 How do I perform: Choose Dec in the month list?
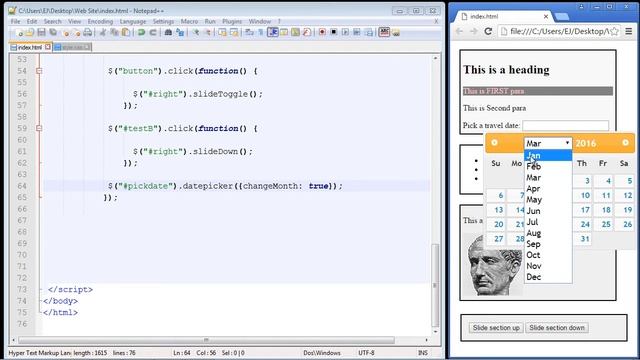coord(548,277)
